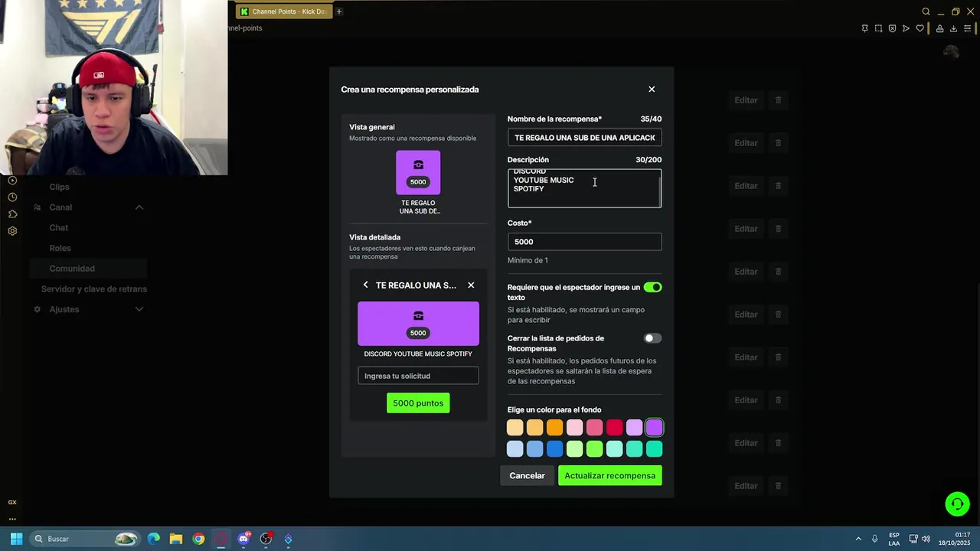
Task: Click the heart bookmark icon
Action: [x=920, y=28]
